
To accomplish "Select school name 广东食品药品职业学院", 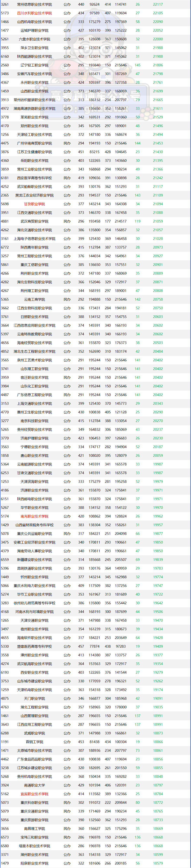I will pos(35,759).
